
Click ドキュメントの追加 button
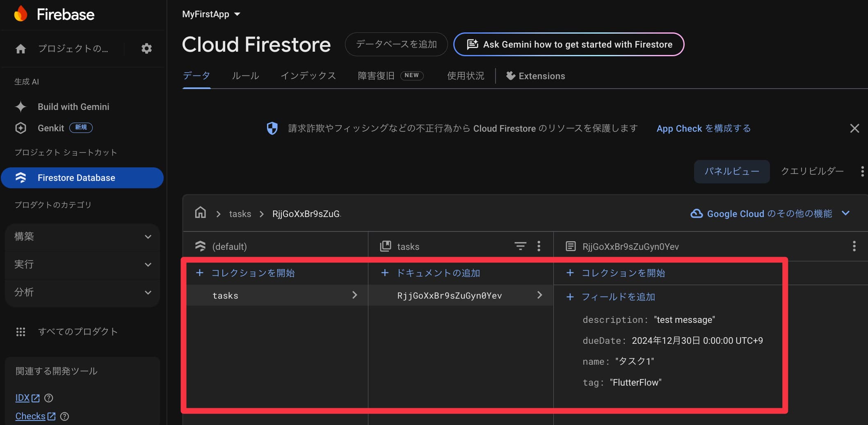[x=430, y=273]
